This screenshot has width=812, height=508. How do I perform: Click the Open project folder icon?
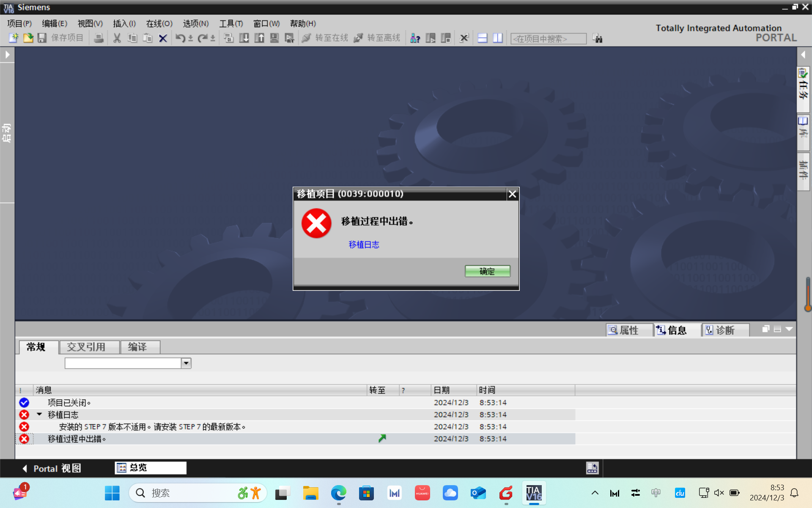coord(28,38)
